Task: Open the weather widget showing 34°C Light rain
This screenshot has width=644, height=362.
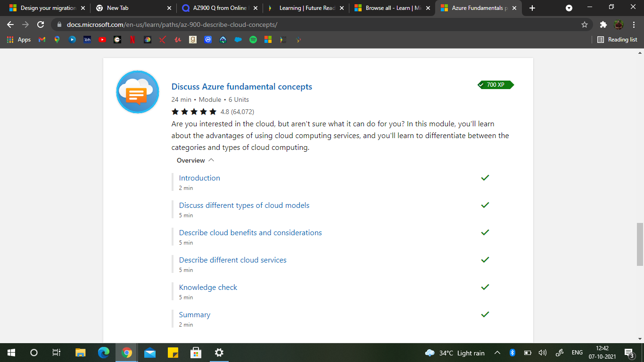Action: [x=454, y=353]
